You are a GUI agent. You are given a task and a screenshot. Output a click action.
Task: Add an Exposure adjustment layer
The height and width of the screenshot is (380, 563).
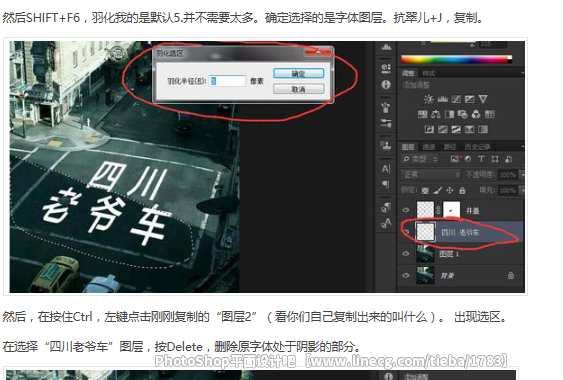click(470, 99)
